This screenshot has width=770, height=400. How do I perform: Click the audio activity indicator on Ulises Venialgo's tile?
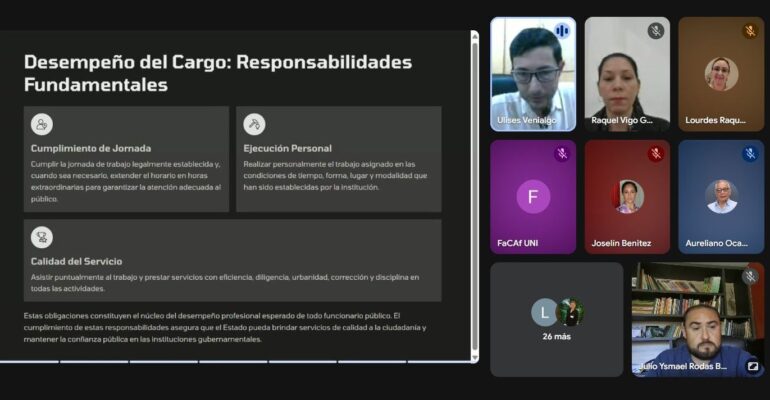562,31
